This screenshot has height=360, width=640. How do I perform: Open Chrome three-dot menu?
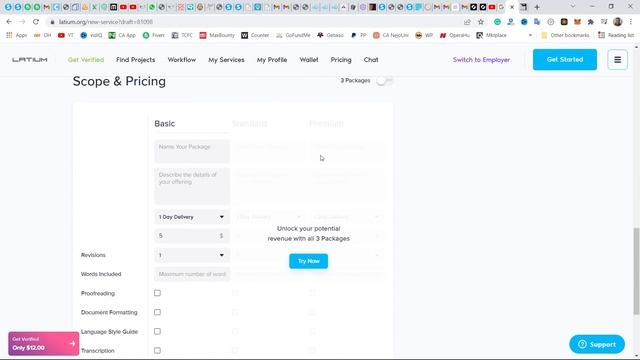(x=631, y=22)
